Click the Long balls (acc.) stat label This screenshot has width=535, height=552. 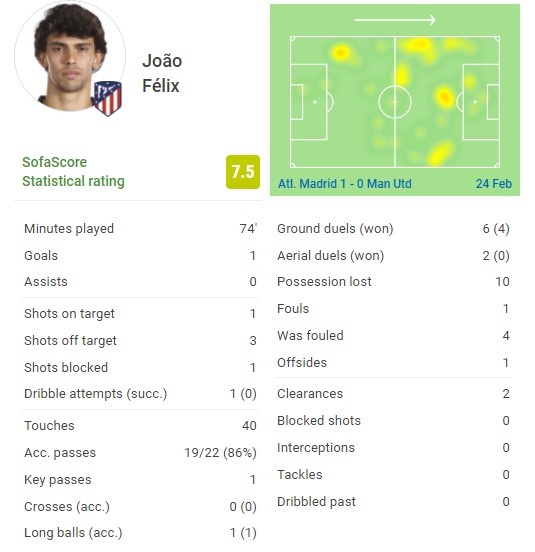(x=73, y=533)
